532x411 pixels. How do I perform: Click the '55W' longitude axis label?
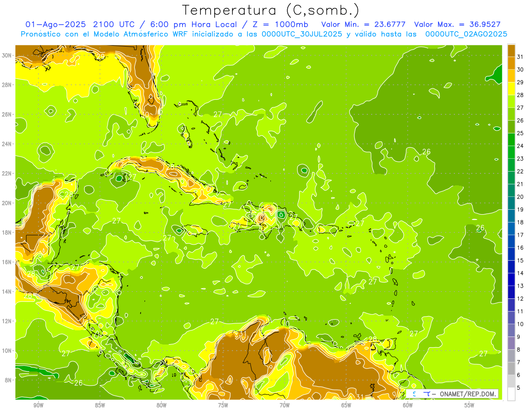pyautogui.click(x=469, y=405)
